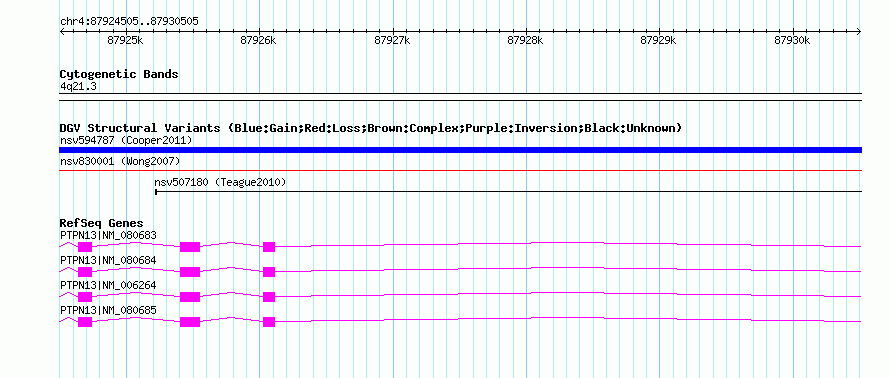Click the PTPN13|NM_080684 transcript label
The height and width of the screenshot is (378, 890).
[108, 260]
